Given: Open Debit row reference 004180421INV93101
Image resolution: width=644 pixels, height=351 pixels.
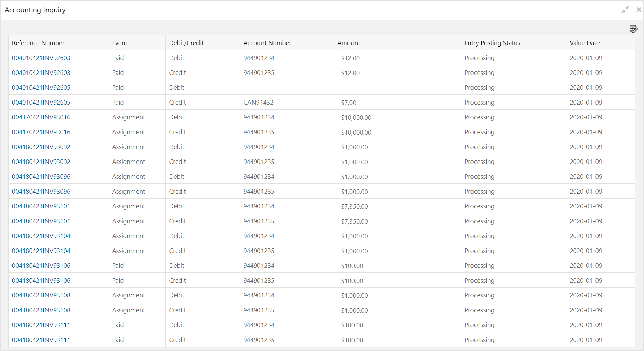Looking at the screenshot, I should [41, 206].
